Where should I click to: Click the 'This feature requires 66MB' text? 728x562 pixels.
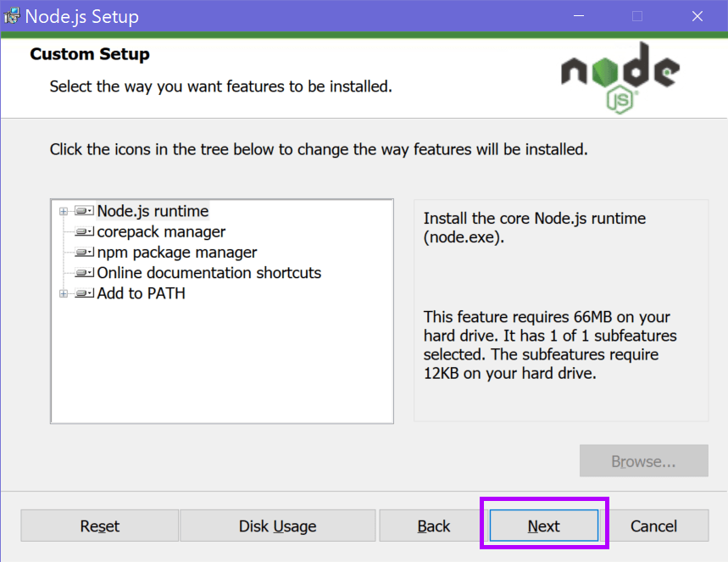pos(550,345)
